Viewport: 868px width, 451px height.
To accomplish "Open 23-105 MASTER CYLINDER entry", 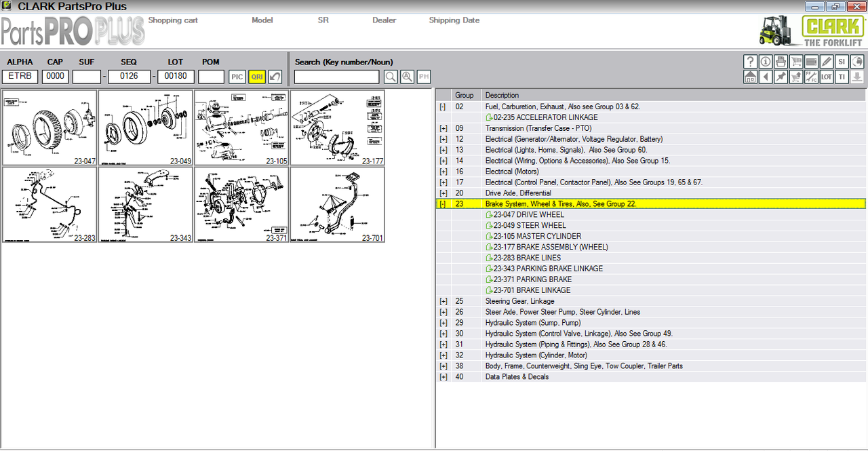I will (x=533, y=237).
